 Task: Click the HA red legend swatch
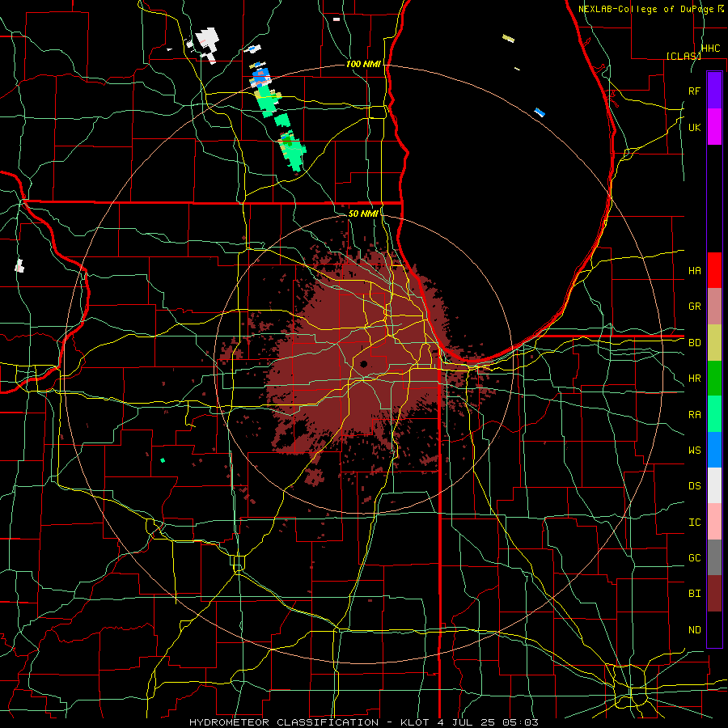point(714,270)
